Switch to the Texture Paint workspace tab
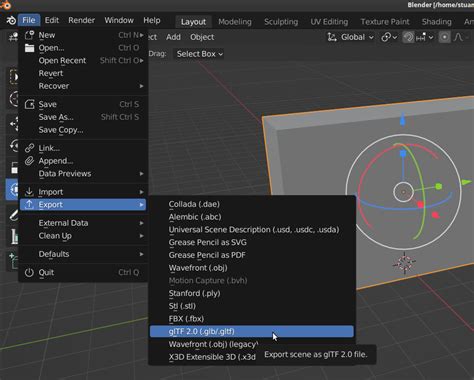Image resolution: width=474 pixels, height=380 pixels. (x=385, y=22)
